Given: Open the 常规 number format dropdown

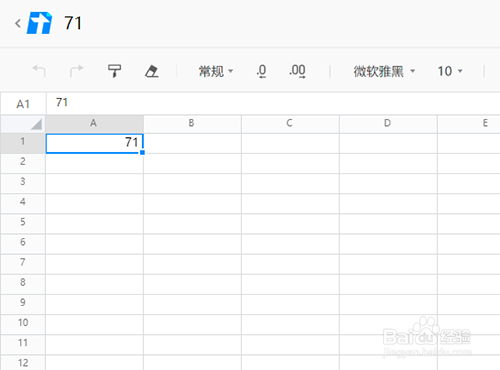Looking at the screenshot, I should [x=216, y=71].
